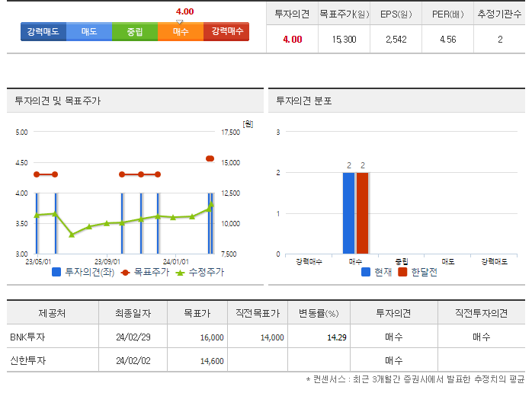Image resolution: width=532 pixels, height=393 pixels.
Task: Click the 투자의견 column header in summary table
Action: click(292, 14)
